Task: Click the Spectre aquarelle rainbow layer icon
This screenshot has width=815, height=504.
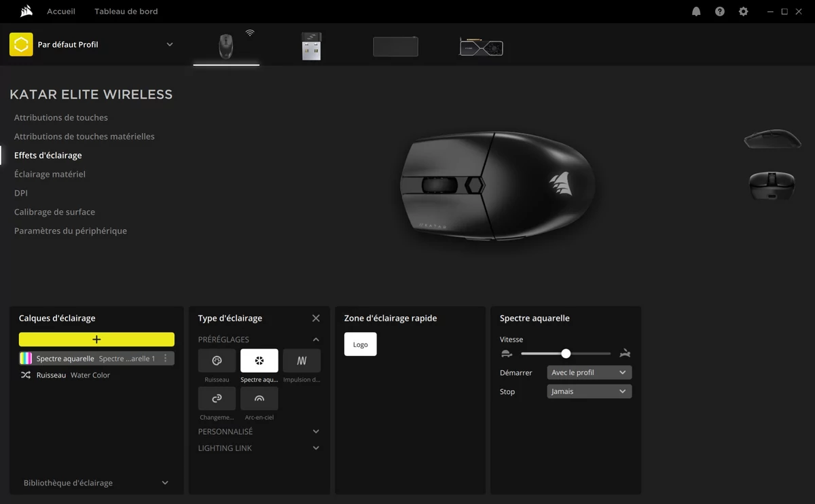Action: click(26, 359)
